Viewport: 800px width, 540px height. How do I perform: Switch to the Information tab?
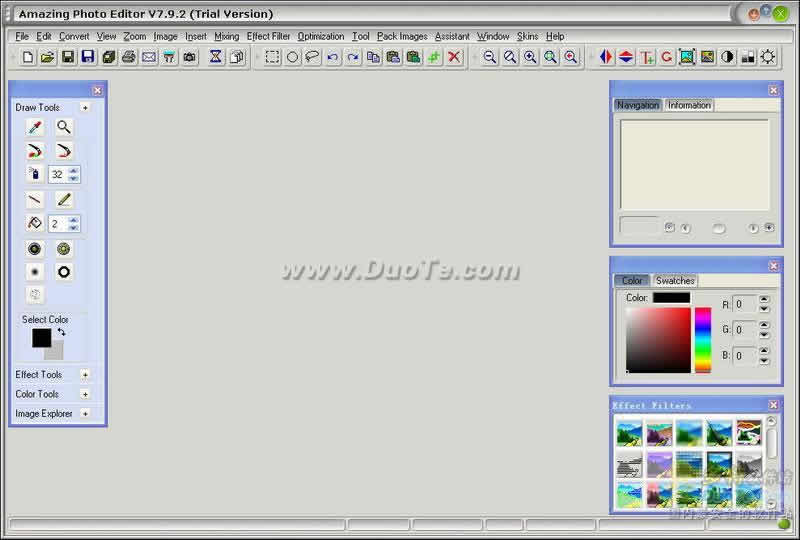pos(689,105)
